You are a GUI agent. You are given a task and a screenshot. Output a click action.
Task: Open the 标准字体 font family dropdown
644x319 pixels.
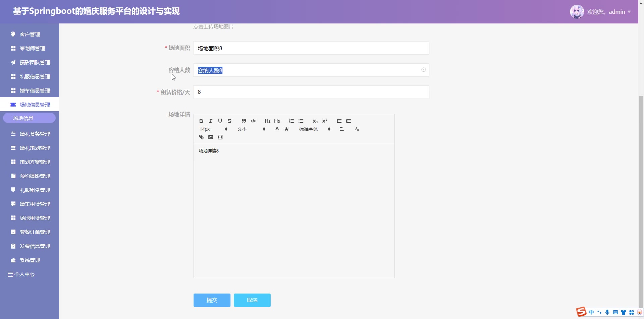point(315,129)
